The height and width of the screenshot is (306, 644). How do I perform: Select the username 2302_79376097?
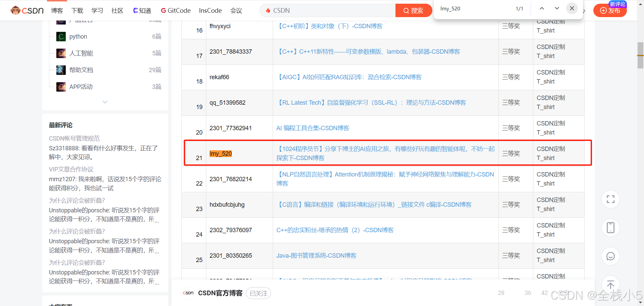[231, 230]
